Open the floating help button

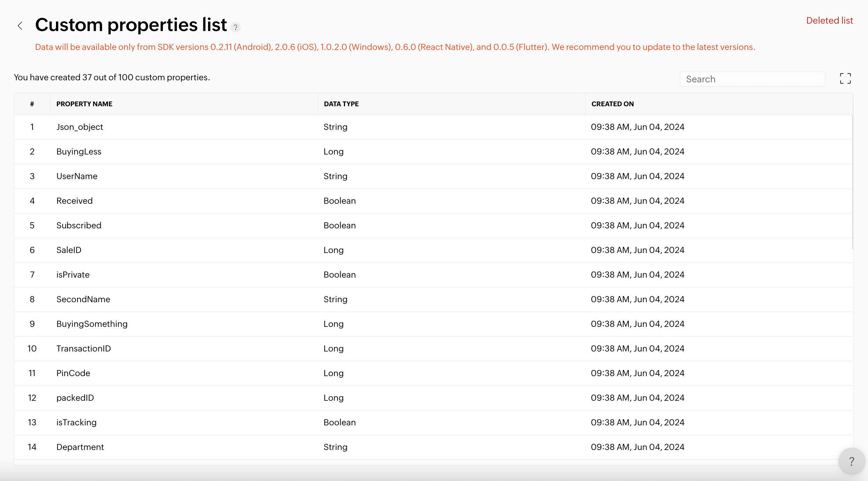click(x=851, y=461)
